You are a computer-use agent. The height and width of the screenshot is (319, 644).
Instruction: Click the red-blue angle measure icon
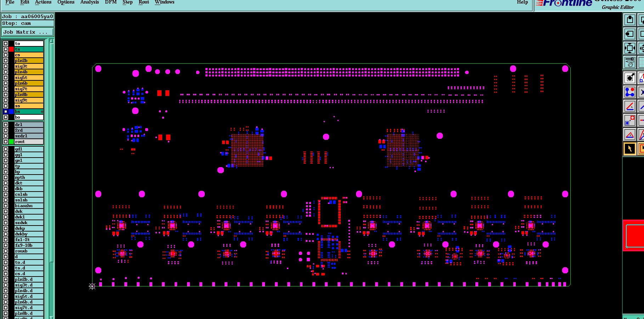pos(629,106)
